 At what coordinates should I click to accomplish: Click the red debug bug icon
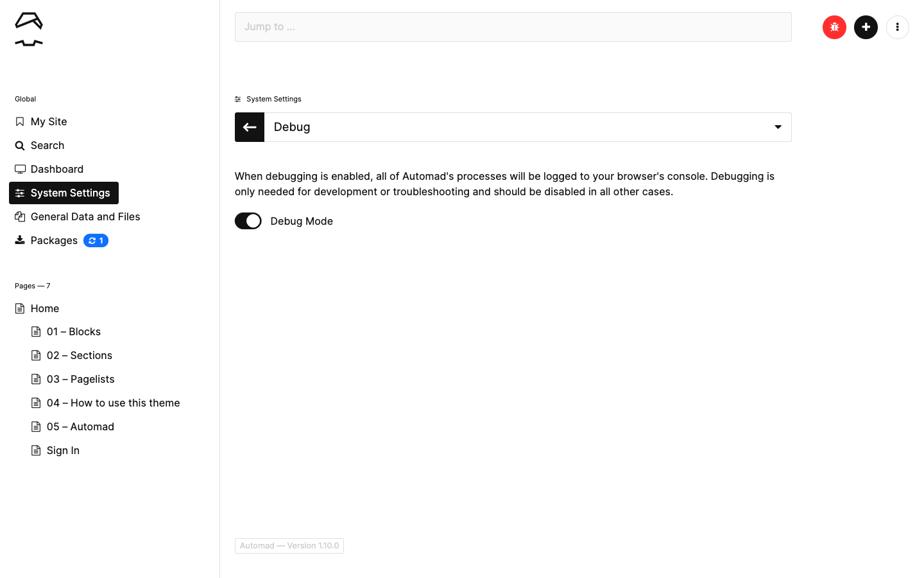[x=834, y=27]
